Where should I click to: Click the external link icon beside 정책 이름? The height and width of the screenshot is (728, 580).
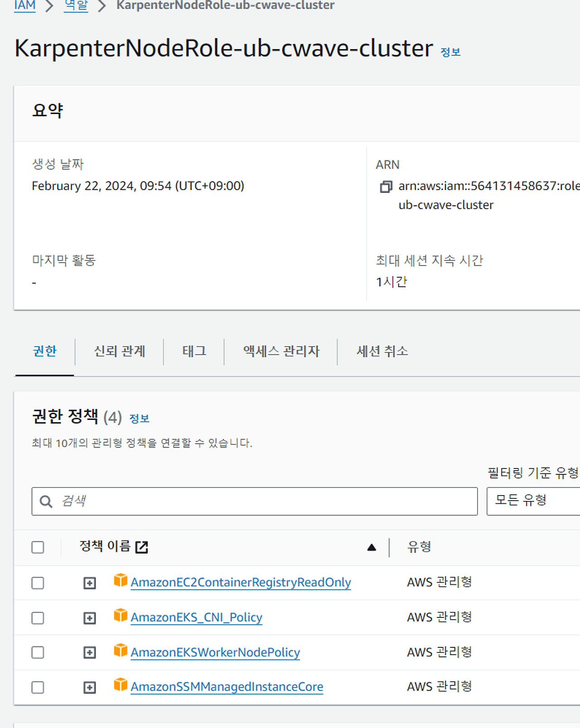pos(142,547)
